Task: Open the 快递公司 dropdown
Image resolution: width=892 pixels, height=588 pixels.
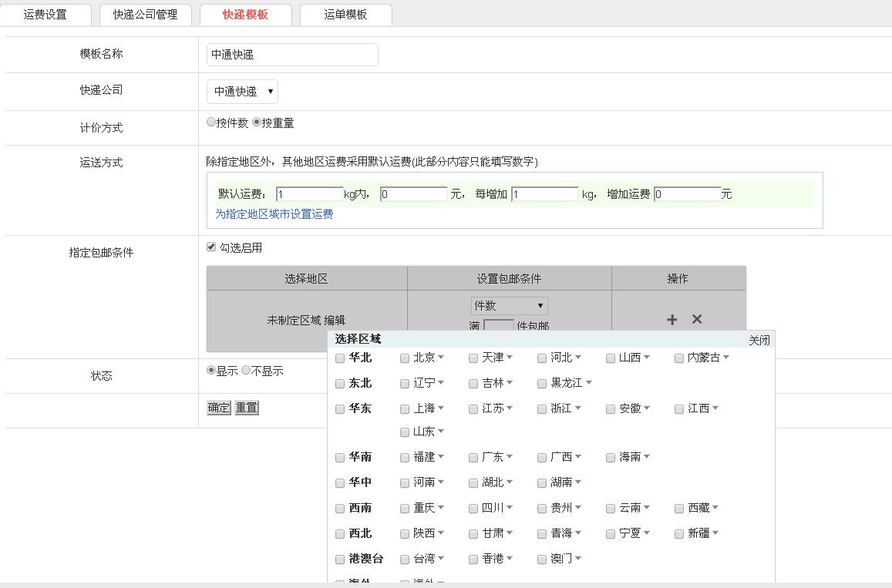Action: click(x=242, y=91)
